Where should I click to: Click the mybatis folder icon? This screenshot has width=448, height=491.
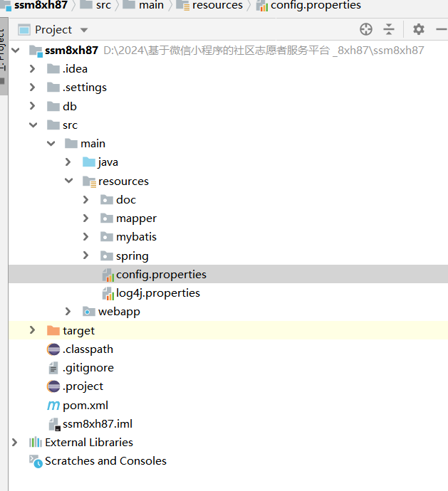pyautogui.click(x=107, y=237)
